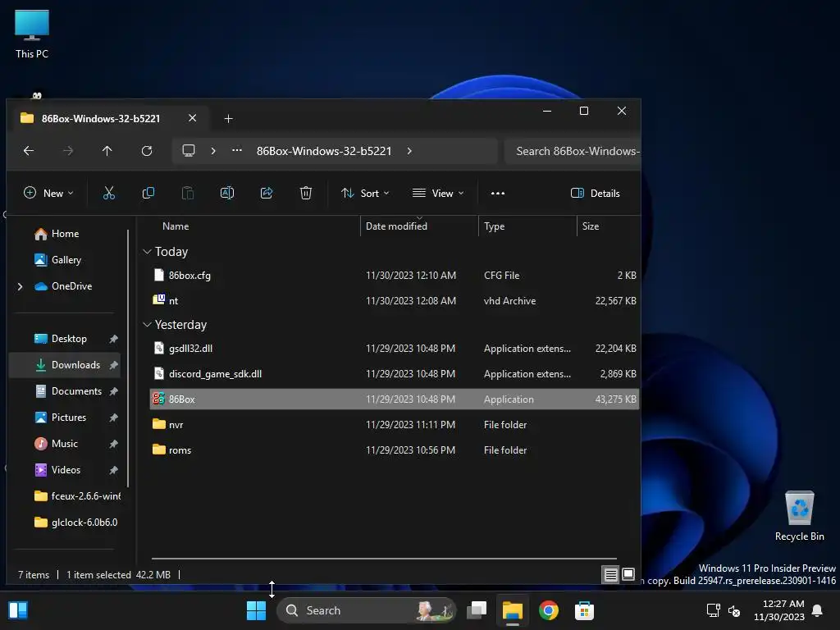The height and width of the screenshot is (630, 840).
Task: Unpin Downloads using its pin icon
Action: click(113, 365)
